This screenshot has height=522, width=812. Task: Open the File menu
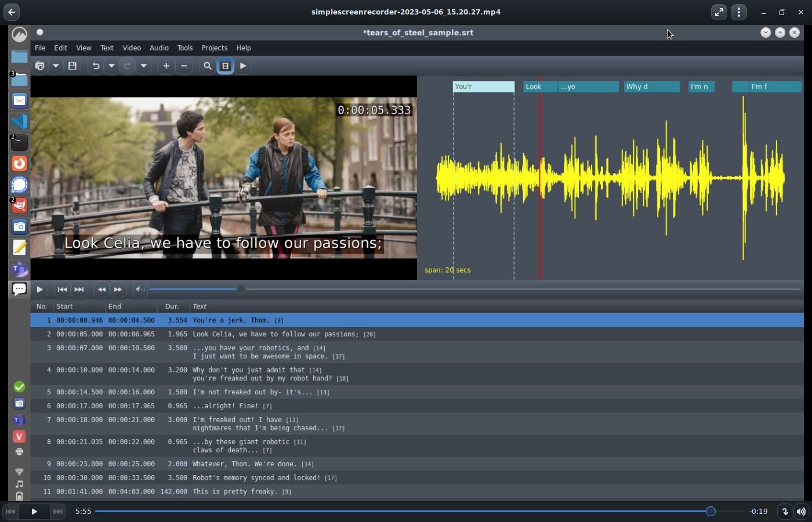click(40, 48)
